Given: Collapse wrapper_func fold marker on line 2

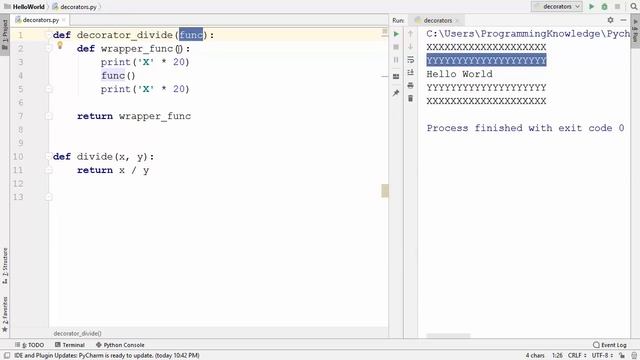Looking at the screenshot, I should 49,49.
